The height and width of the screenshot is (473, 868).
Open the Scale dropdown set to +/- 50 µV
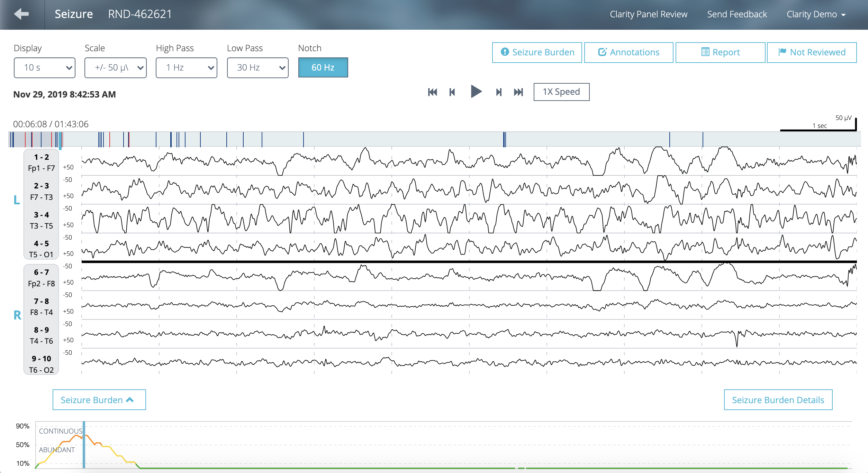115,67
